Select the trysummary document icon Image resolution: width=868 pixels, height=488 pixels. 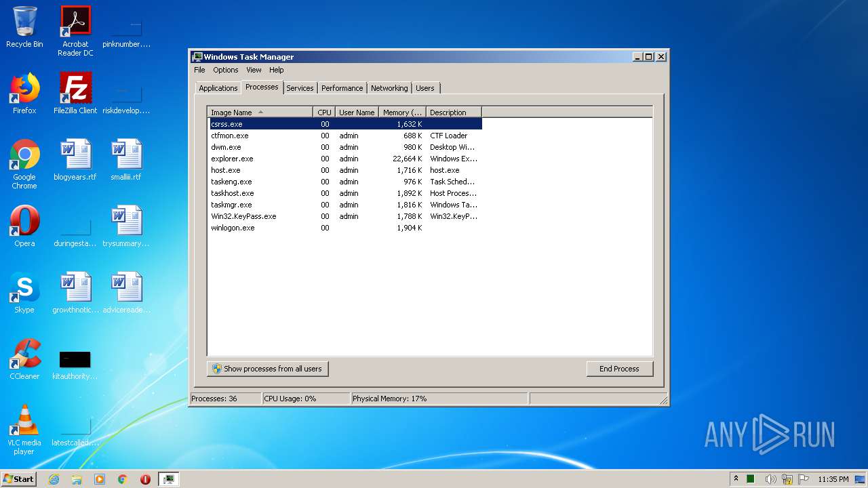tap(126, 226)
